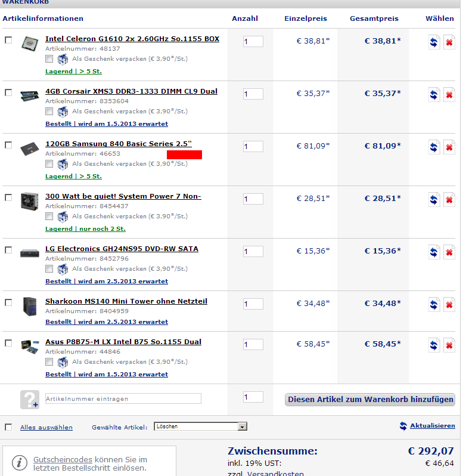
Task: Open Asus P8B75-M LX Intel B75 link
Action: [123, 342]
